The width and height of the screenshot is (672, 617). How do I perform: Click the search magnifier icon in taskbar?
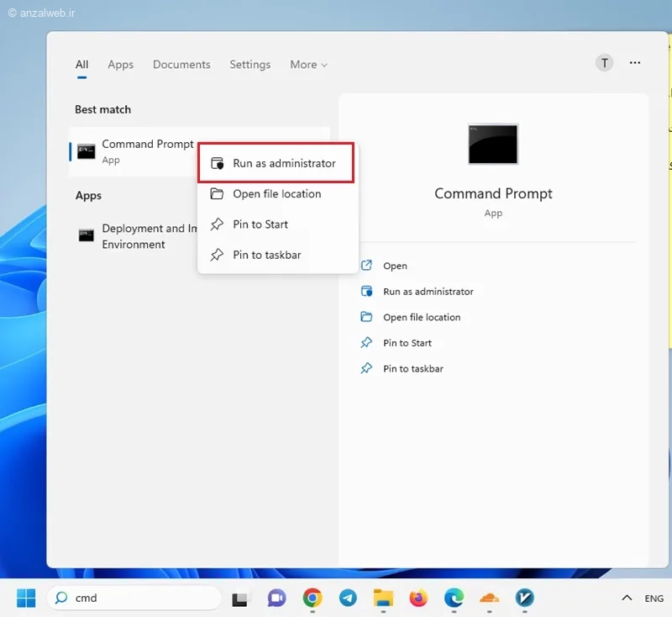(61, 598)
